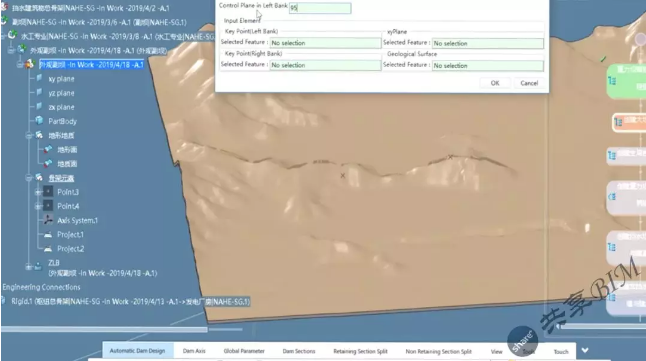Click the xyPlane selected feature field
The width and height of the screenshot is (646, 361).
tap(487, 43)
